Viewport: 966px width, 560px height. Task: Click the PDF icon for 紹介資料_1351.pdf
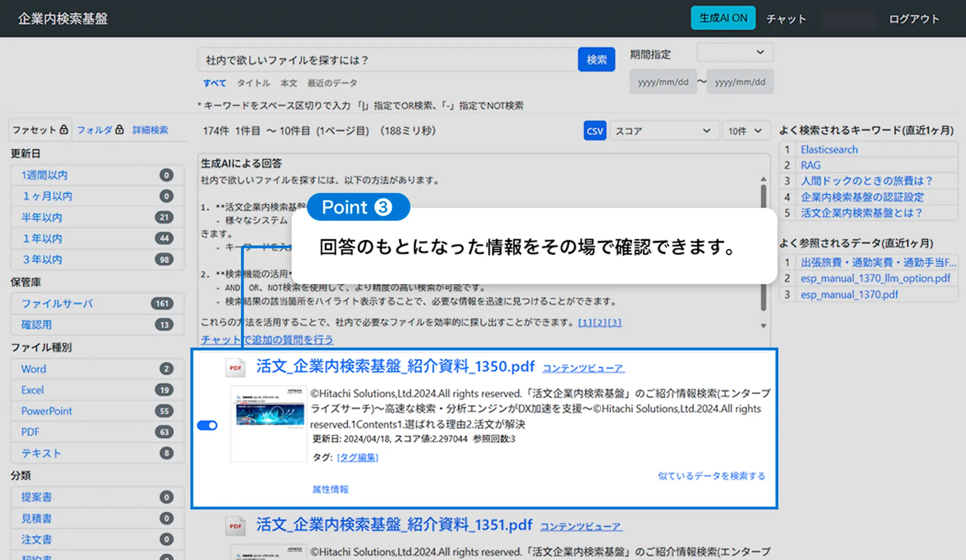click(x=236, y=526)
